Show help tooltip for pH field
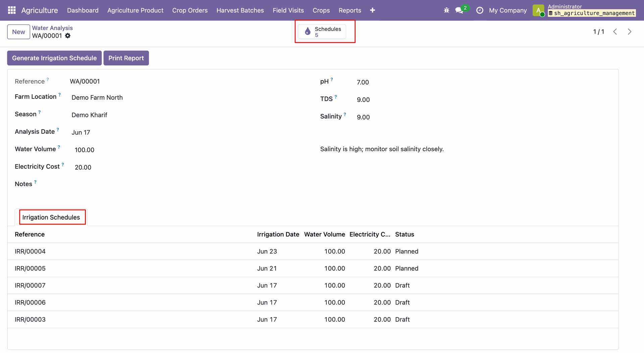This screenshot has width=644, height=353. pyautogui.click(x=332, y=80)
